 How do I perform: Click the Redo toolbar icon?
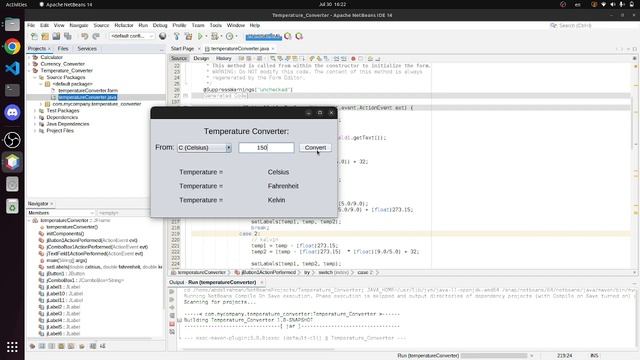pos(96,36)
